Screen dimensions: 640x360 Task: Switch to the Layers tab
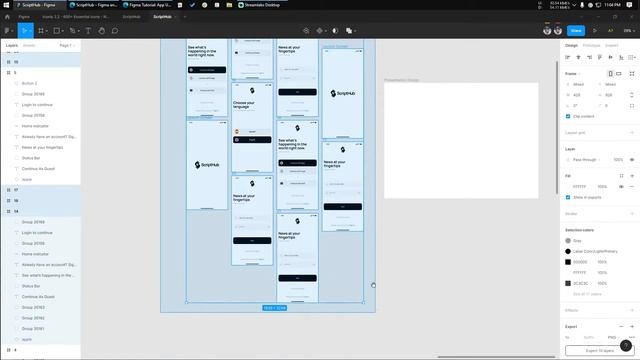pyautogui.click(x=12, y=45)
